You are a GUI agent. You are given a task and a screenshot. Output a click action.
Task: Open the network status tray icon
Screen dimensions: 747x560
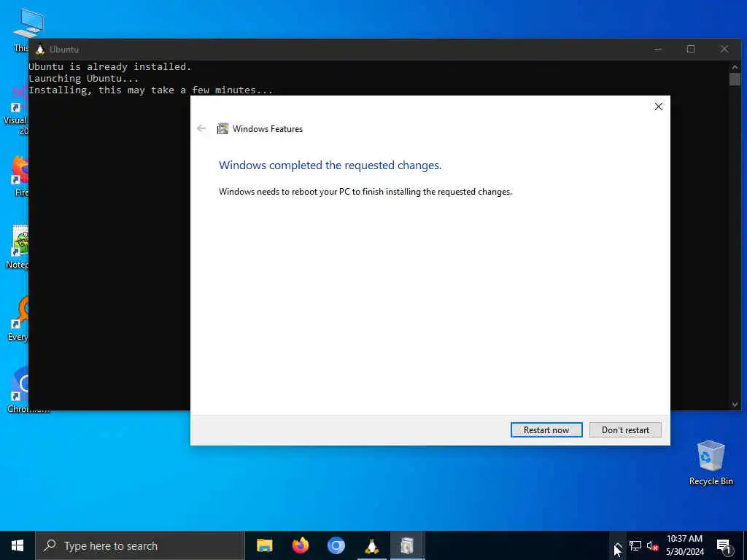pyautogui.click(x=635, y=545)
